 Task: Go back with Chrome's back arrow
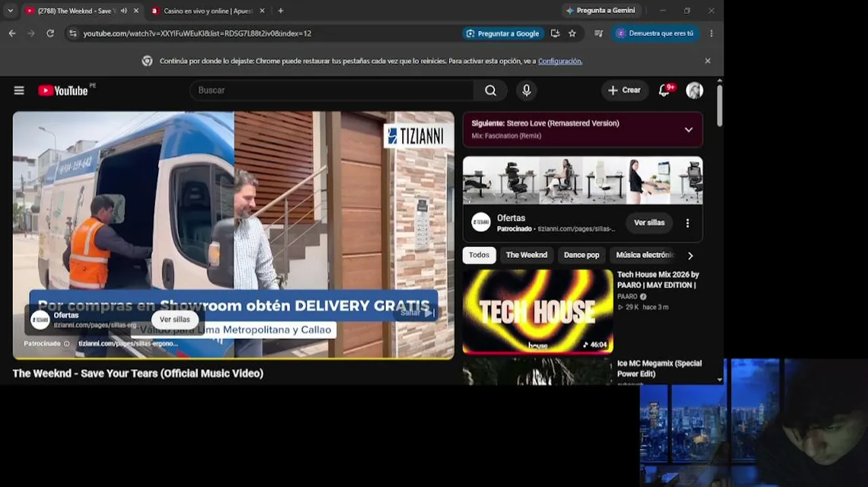pyautogui.click(x=12, y=33)
